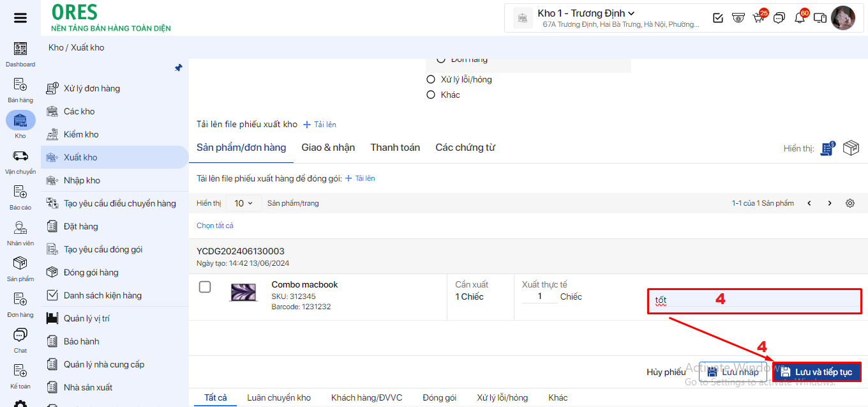
Task: Select the Xử lý lỗi/hỏng radio option
Action: 431,80
